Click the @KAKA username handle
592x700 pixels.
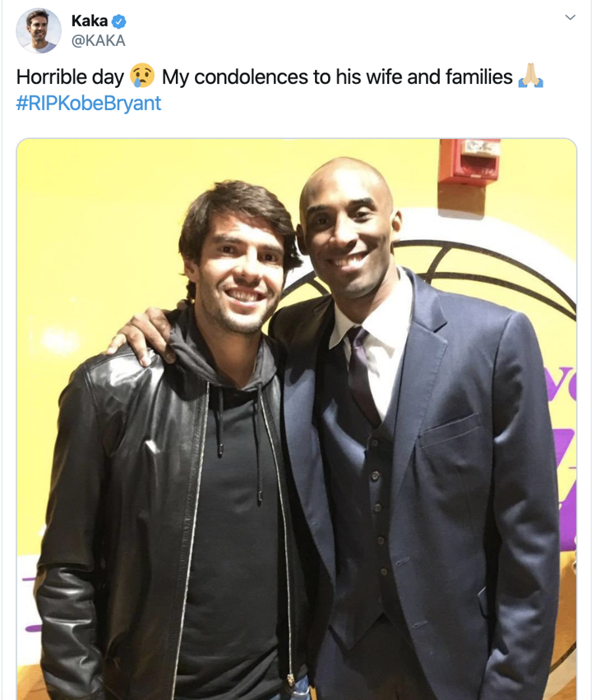pyautogui.click(x=99, y=40)
